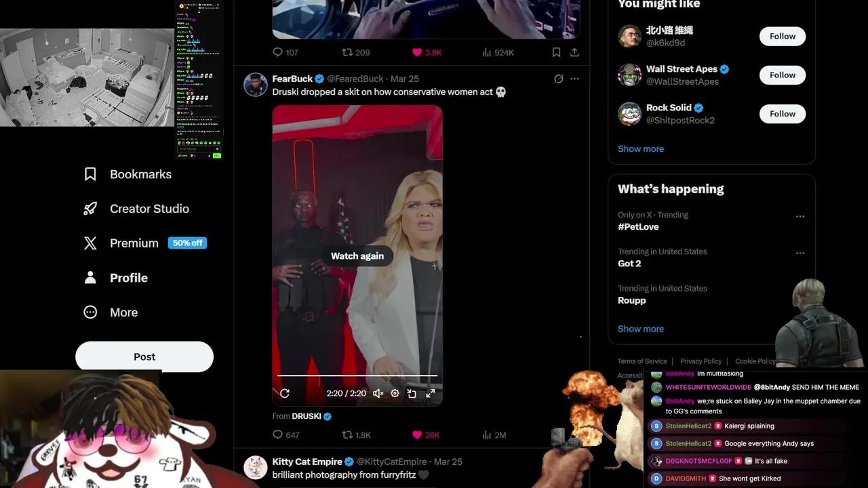Open the Got 2 trend
The width and height of the screenshot is (868, 488).
click(629, 264)
